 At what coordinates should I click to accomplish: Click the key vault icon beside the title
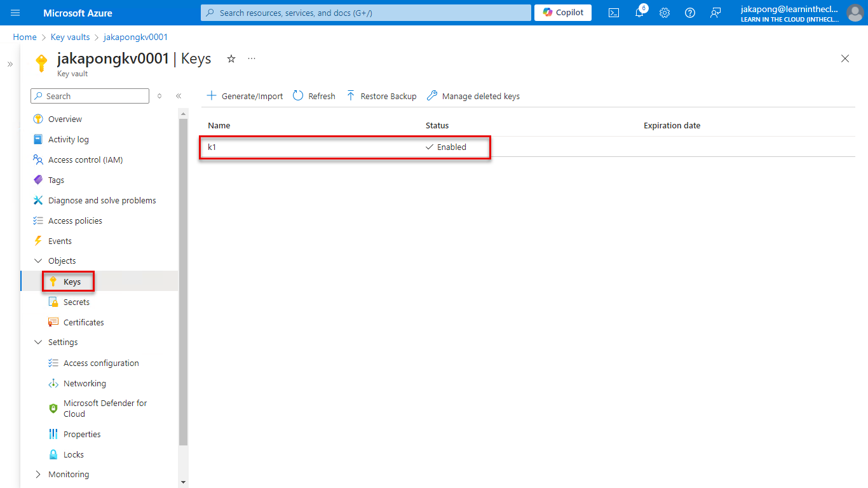[41, 64]
